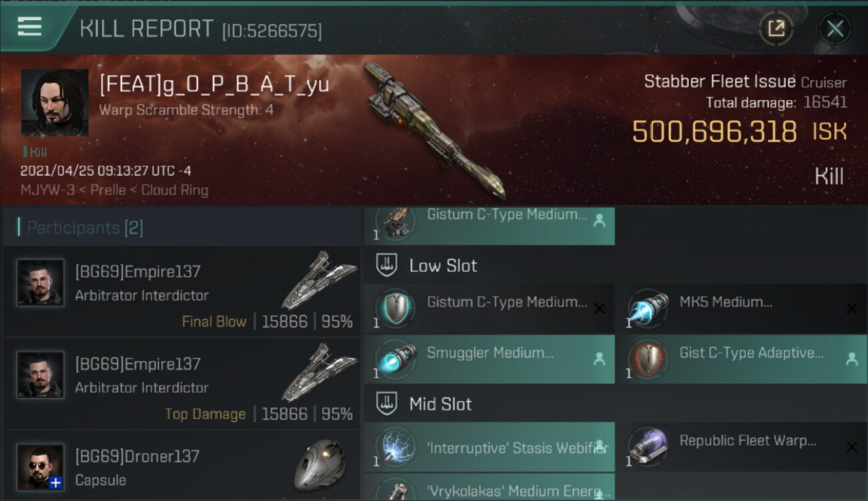Open the Final Blow participant Empire137 entry
The height and width of the screenshot is (501, 868).
[x=182, y=291]
